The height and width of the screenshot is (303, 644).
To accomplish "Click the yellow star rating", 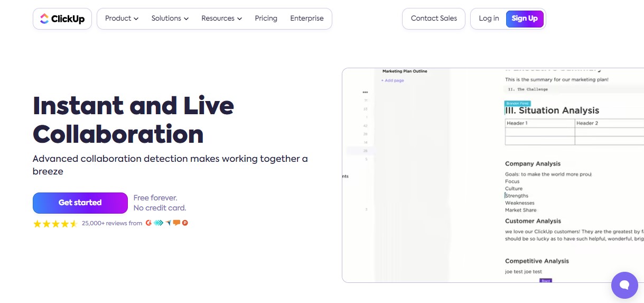I will click(55, 224).
